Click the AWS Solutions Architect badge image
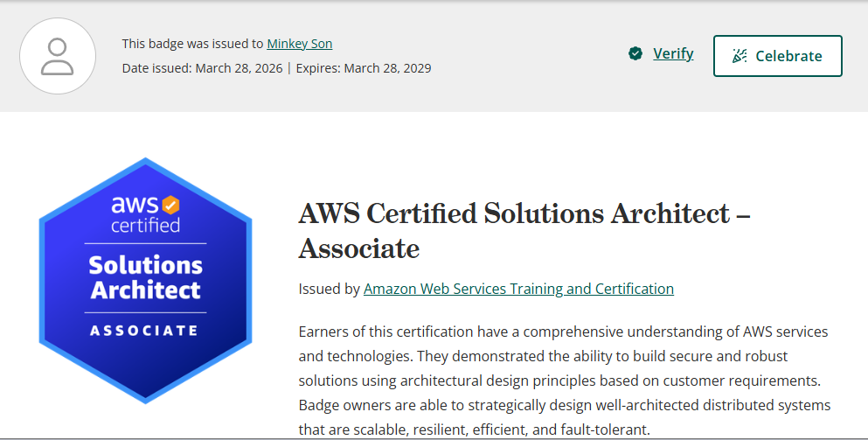This screenshot has width=868, height=440. coord(146,281)
